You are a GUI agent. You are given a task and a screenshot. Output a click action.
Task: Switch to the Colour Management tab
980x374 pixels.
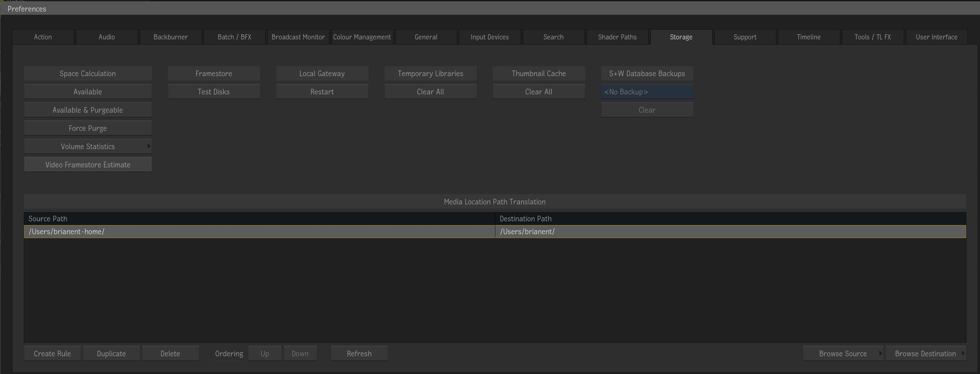362,37
